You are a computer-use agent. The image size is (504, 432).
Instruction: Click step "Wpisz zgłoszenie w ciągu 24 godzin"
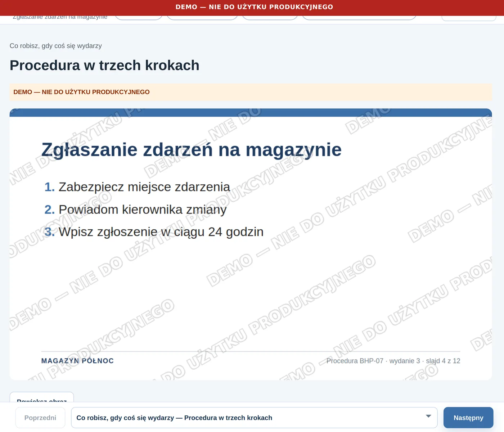click(161, 231)
